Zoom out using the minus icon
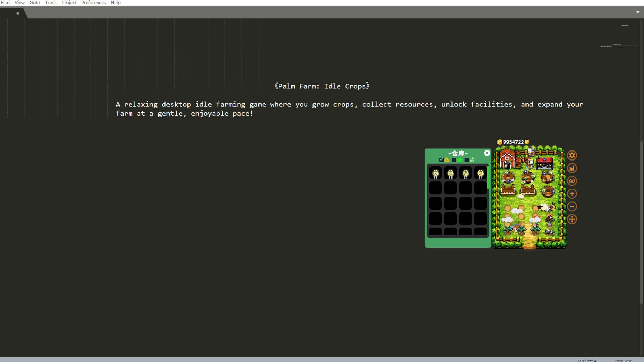Image resolution: width=644 pixels, height=362 pixels. 572,206
